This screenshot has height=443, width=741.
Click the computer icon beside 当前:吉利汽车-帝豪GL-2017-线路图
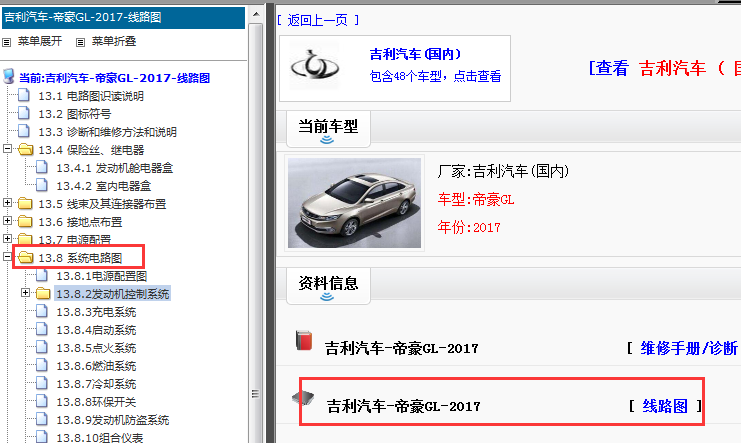click(9, 77)
